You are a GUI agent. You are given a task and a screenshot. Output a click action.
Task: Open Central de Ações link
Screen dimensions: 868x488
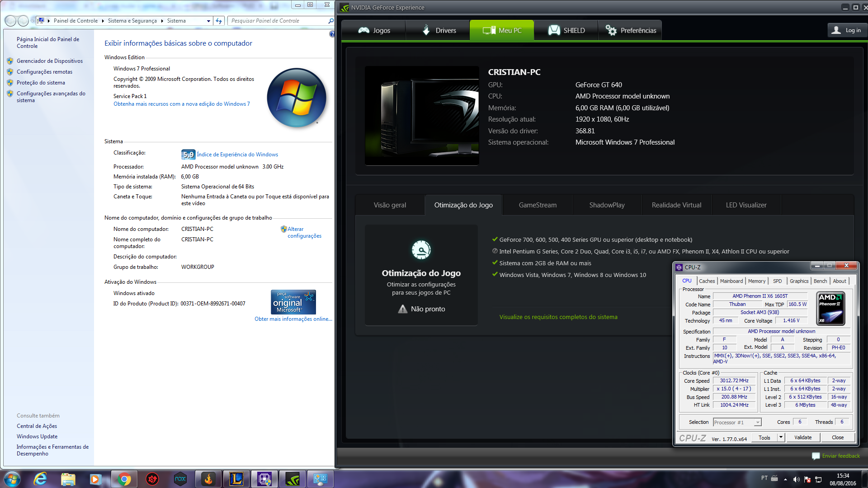click(37, 426)
